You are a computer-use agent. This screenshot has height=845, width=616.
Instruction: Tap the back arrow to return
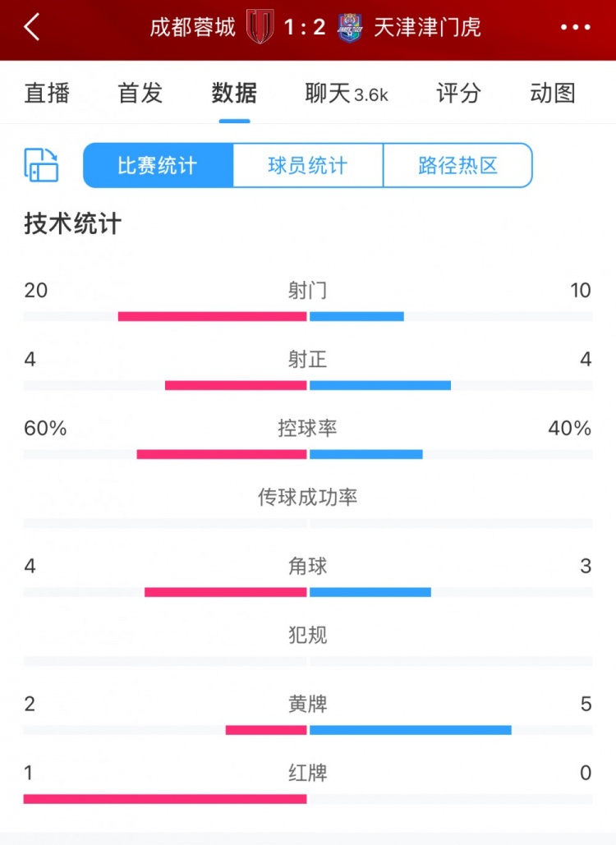coord(33,27)
